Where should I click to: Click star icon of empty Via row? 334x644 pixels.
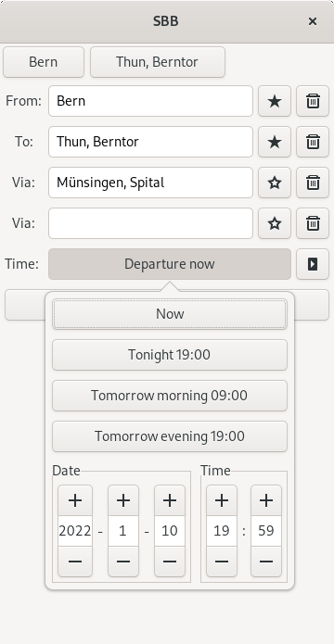275,223
